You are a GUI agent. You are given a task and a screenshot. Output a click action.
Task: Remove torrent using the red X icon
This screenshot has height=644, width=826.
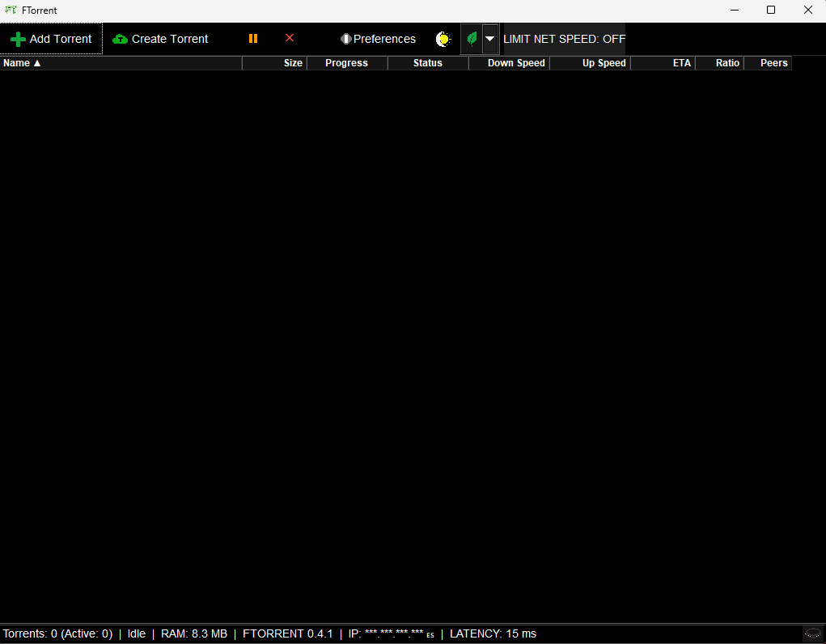coord(289,38)
